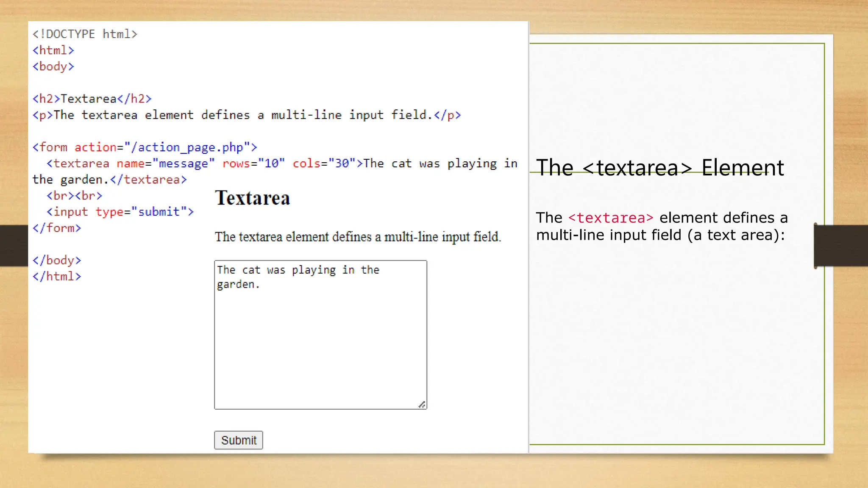Click the '<br><br>' code line

tap(75, 196)
